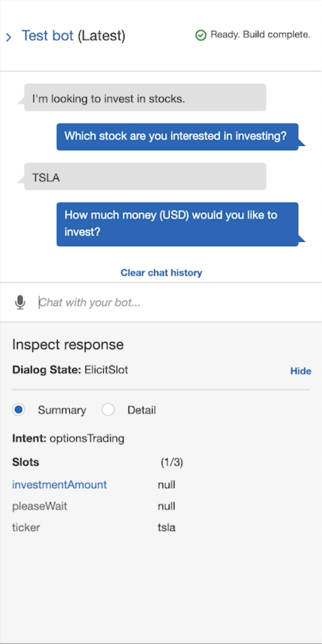This screenshot has width=322, height=644.
Task: Select the pleaseWait slot row
Action: [40, 506]
